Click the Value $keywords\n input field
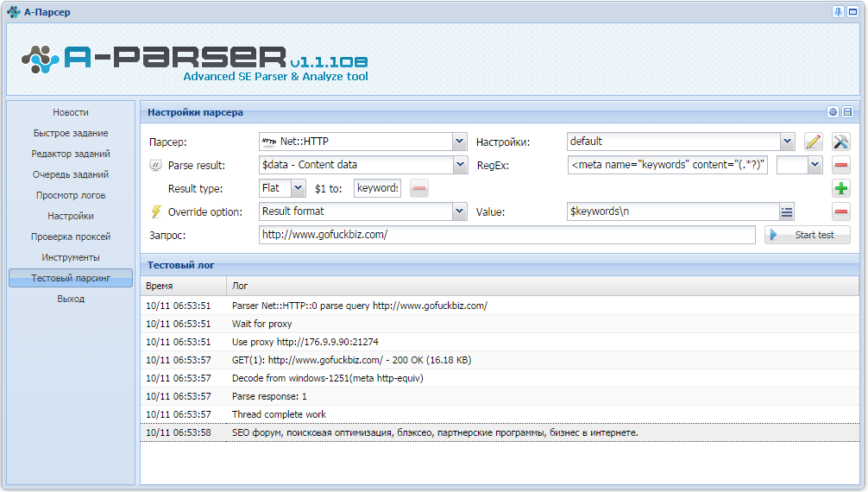Viewport: 868px width, 492px height. [673, 211]
